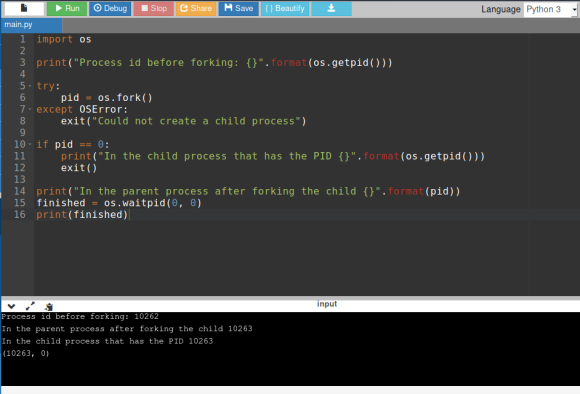
Task: Open the Language dropdown showing Python 3
Action: click(550, 9)
